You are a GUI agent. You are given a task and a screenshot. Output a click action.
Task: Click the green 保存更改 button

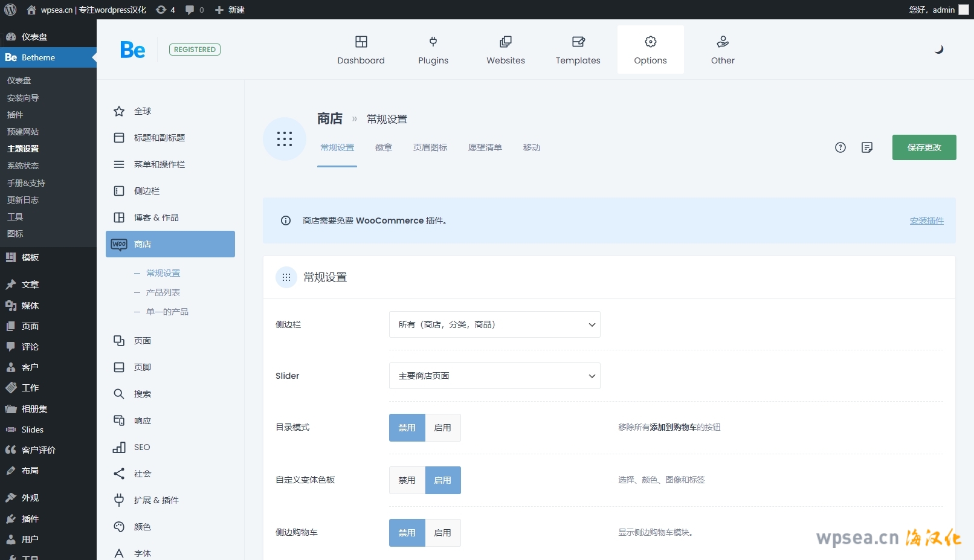(924, 147)
